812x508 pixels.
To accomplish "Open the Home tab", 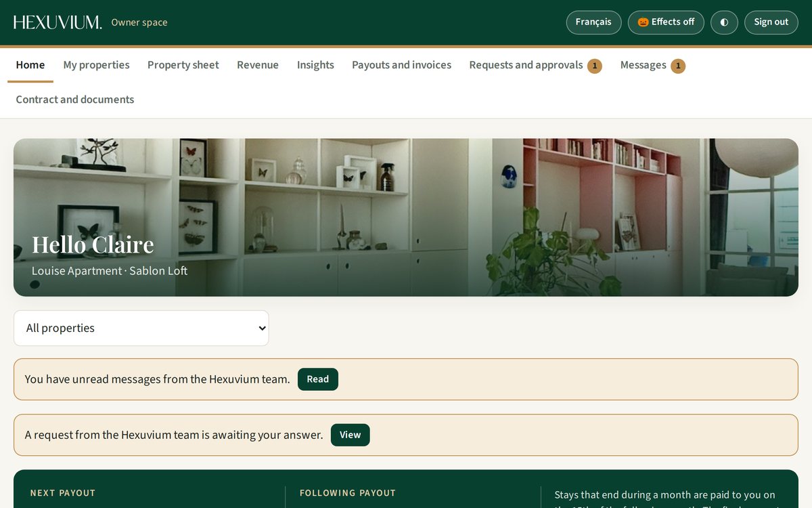I will click(x=30, y=65).
